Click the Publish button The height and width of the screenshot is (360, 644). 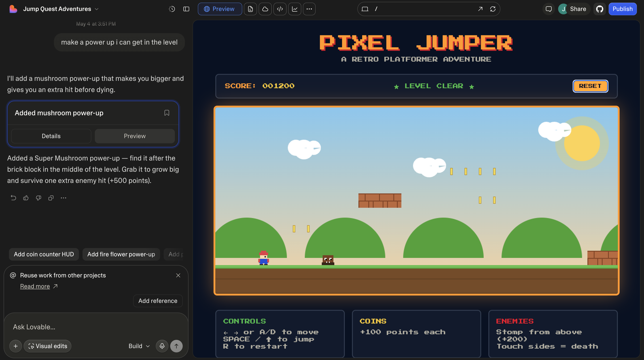623,9
